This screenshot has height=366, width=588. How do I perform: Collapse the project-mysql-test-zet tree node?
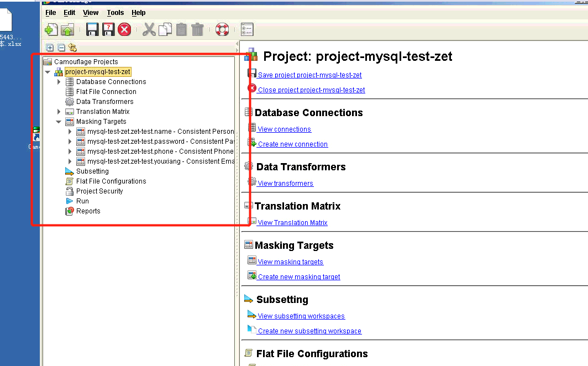click(x=48, y=72)
